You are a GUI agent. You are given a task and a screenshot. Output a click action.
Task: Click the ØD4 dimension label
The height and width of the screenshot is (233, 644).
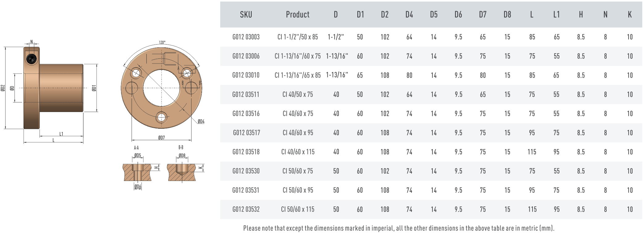[201, 122]
